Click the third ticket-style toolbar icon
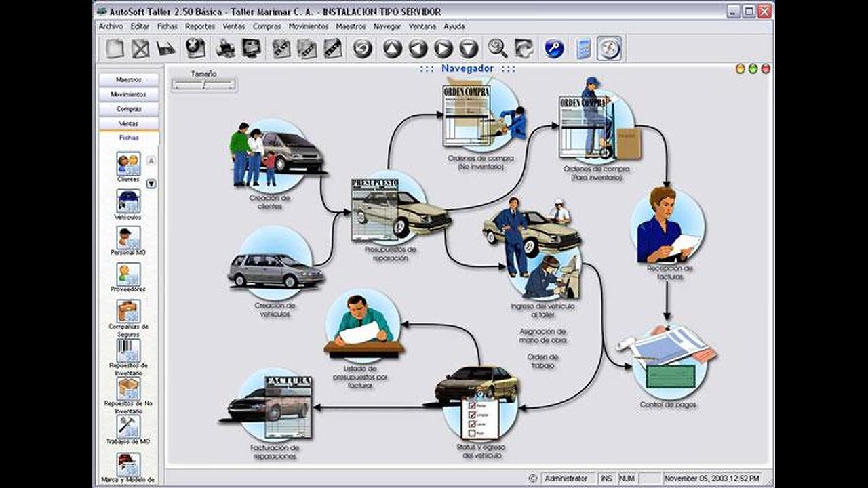The height and width of the screenshot is (488, 868). click(x=332, y=48)
